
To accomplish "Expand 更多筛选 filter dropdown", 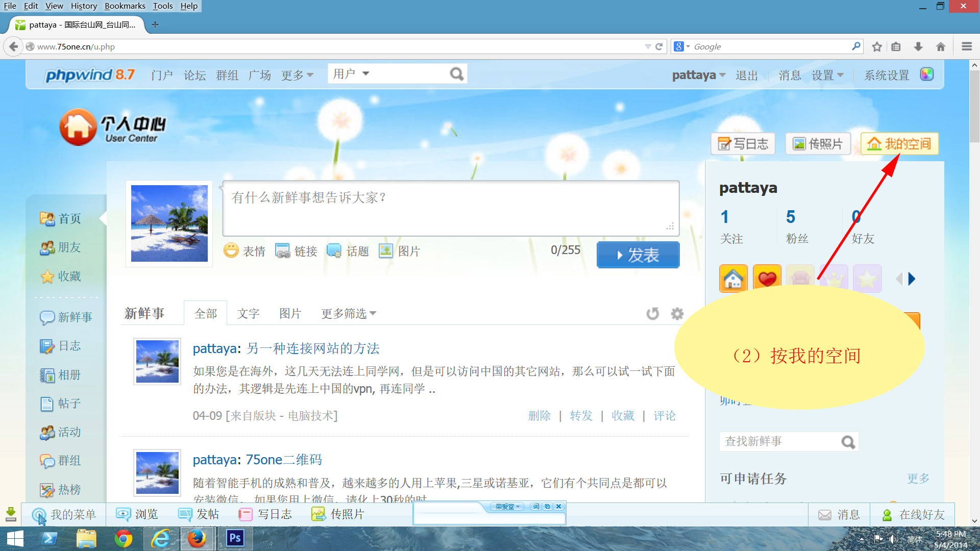I will point(349,313).
